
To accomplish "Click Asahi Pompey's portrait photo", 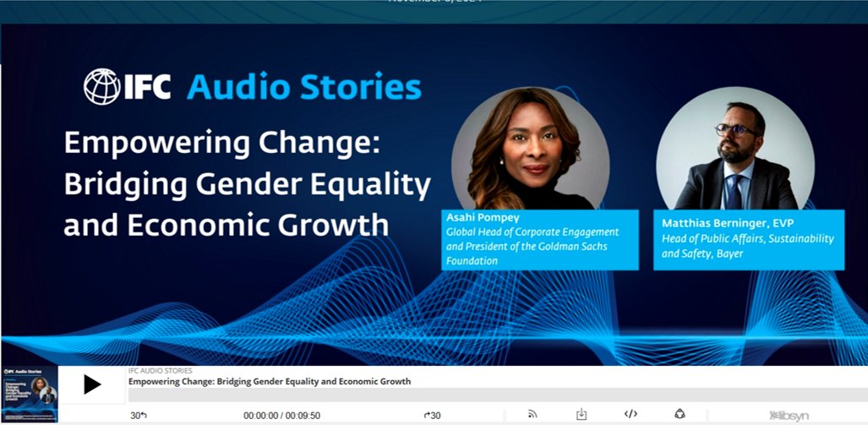I will pyautogui.click(x=530, y=150).
